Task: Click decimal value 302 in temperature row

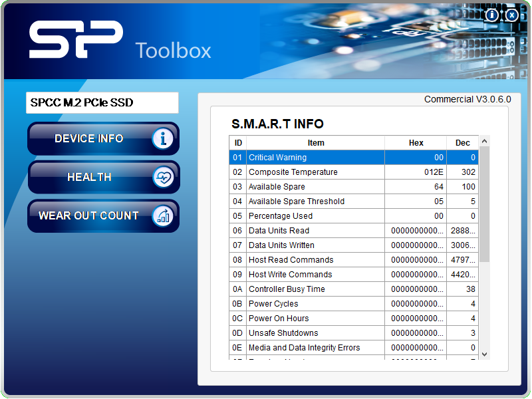Action: click(468, 172)
